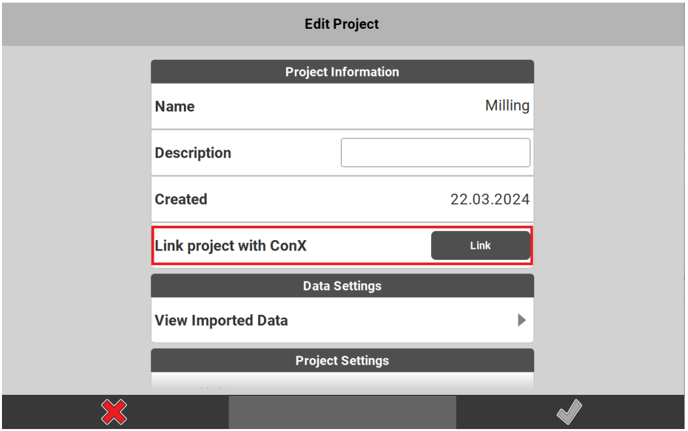Select the Milling project name value
The image size is (688, 431).
pos(507,106)
